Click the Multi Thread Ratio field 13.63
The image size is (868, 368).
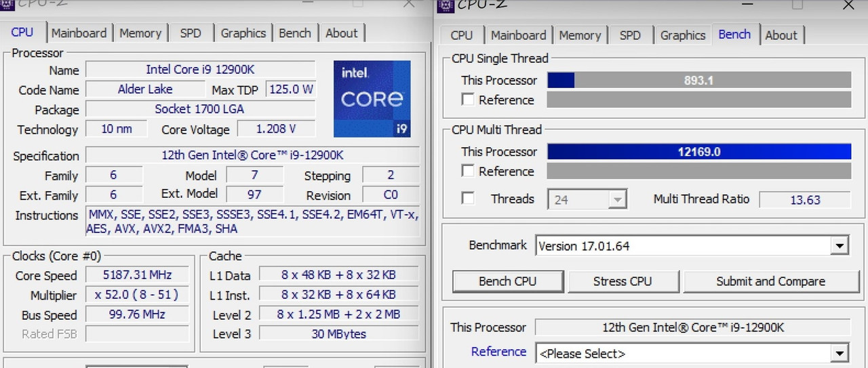[x=805, y=199]
